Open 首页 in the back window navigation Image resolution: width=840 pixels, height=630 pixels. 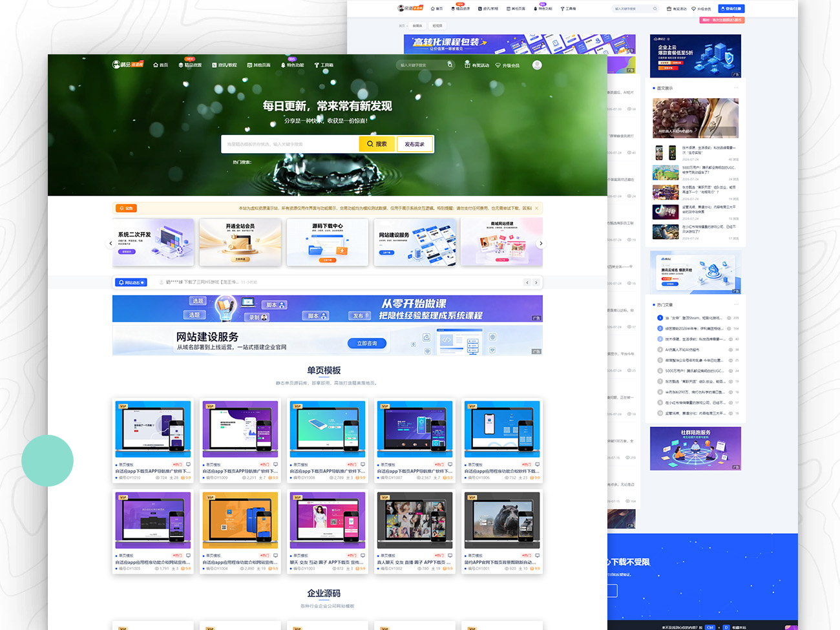[437, 9]
